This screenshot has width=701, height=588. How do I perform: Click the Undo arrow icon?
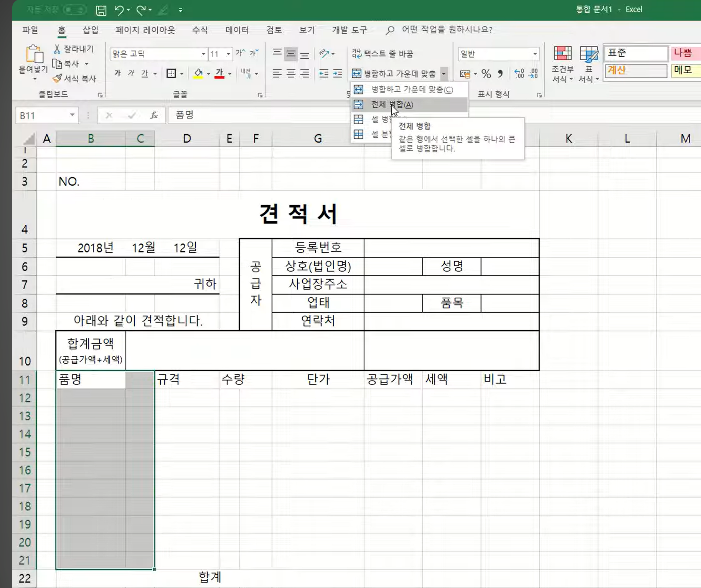pyautogui.click(x=118, y=10)
